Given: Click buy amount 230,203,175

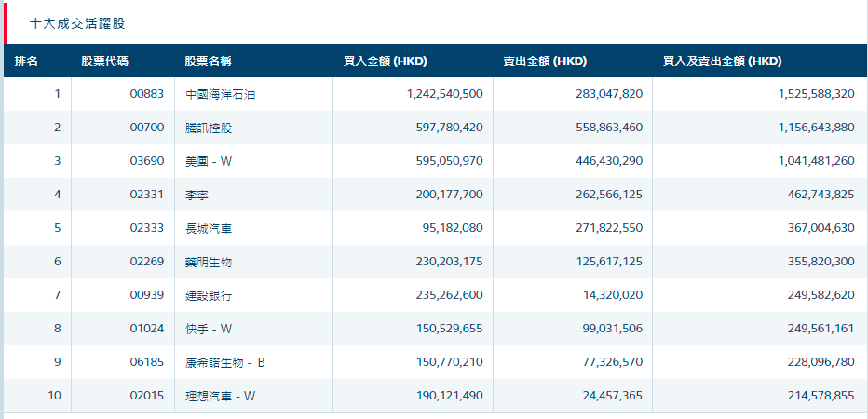Looking at the screenshot, I should (450, 262).
